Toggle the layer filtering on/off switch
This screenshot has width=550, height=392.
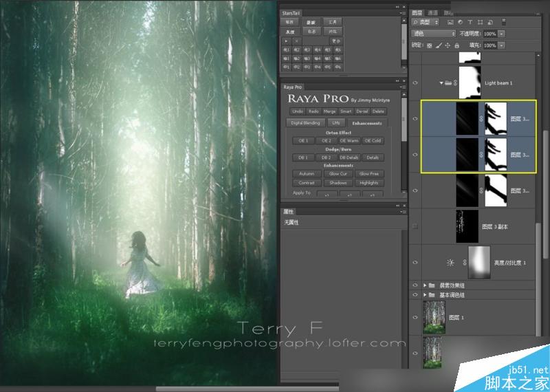point(504,22)
